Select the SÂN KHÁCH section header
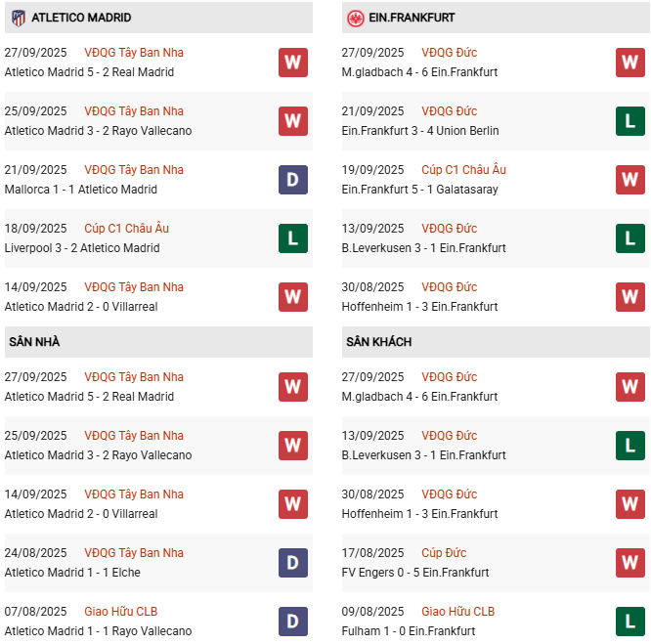The width and height of the screenshot is (651, 644). 378,342
